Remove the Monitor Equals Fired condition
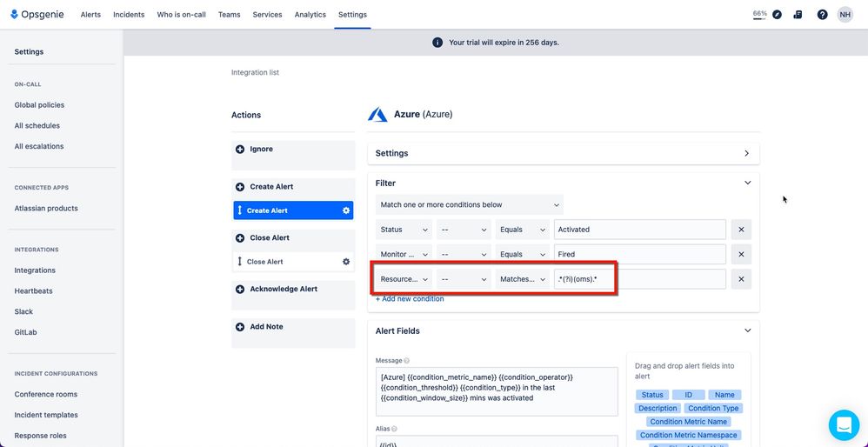Screen dimensions: 868x447 (x=741, y=255)
